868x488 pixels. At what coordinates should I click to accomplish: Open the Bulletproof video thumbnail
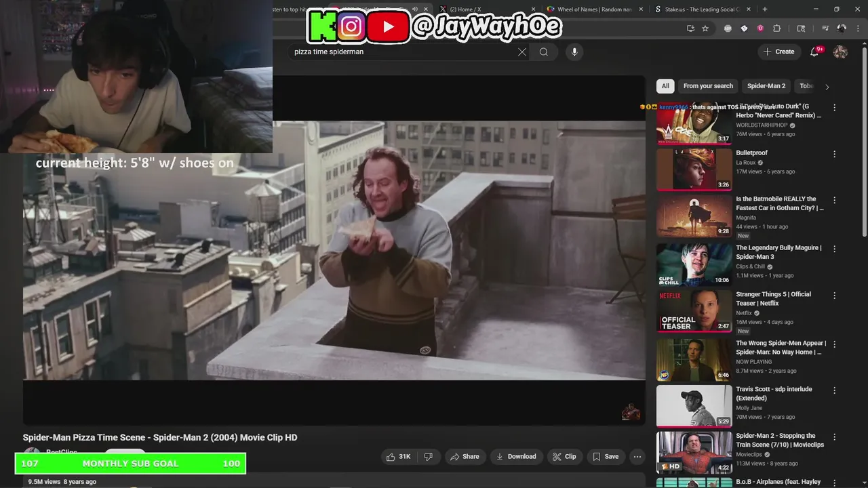coord(694,169)
